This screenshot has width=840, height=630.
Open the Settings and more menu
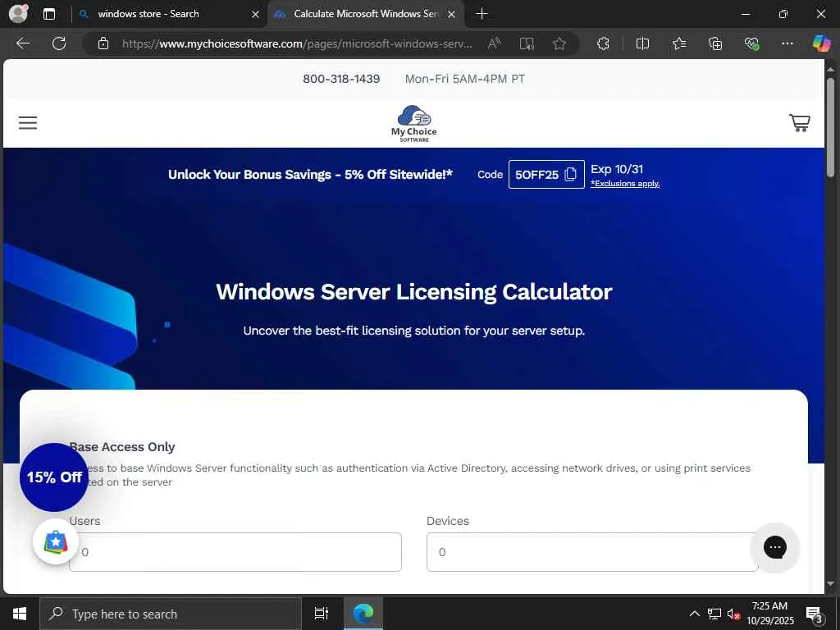787,43
